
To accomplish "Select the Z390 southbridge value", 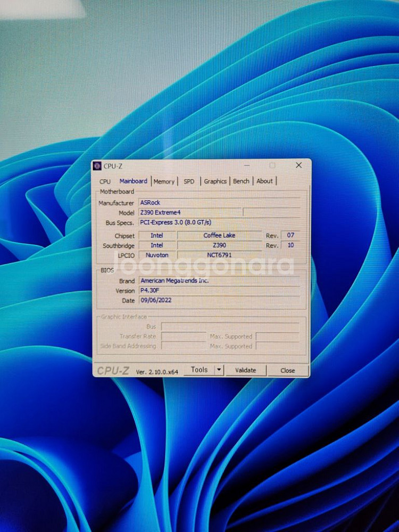I will click(x=220, y=245).
